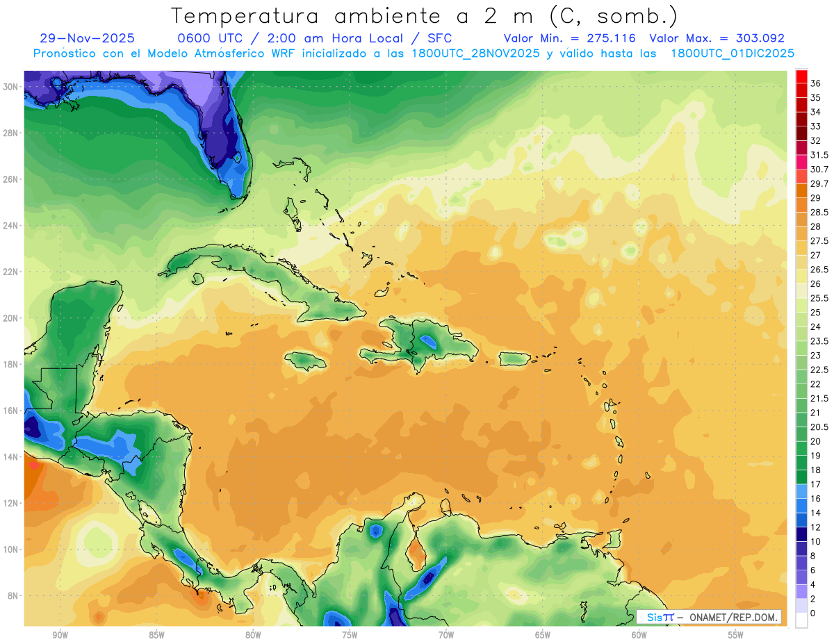
Task: Pick the dark navy legend swatch between 10 and 12
Action: pos(801,534)
